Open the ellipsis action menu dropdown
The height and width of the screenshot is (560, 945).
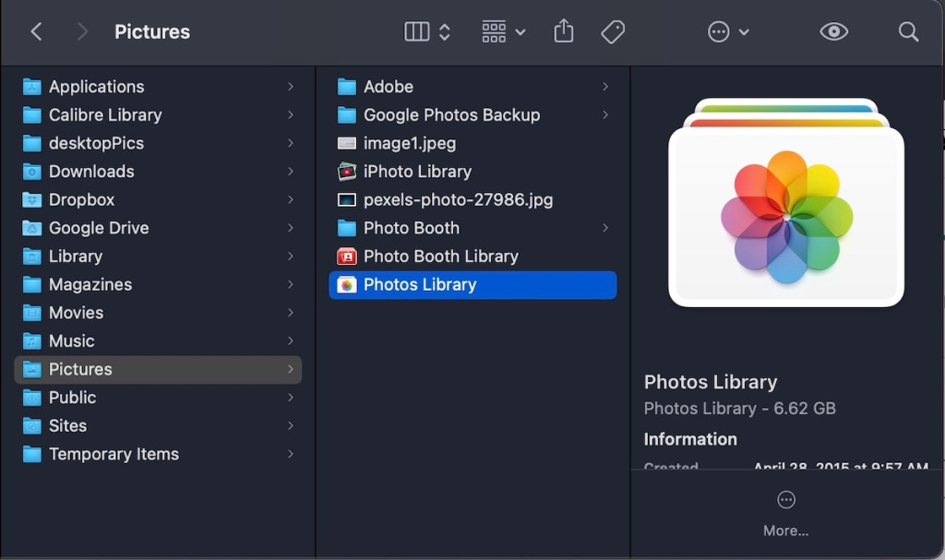click(728, 31)
